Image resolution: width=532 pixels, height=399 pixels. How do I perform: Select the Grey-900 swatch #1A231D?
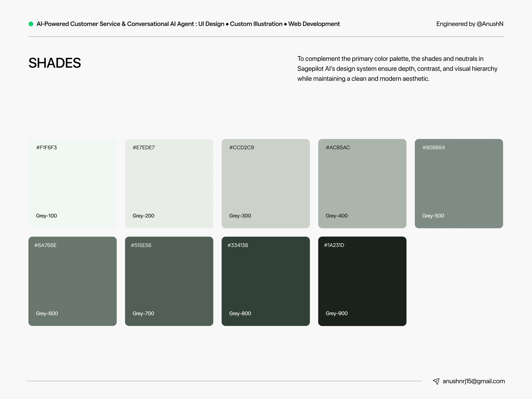[x=362, y=281]
